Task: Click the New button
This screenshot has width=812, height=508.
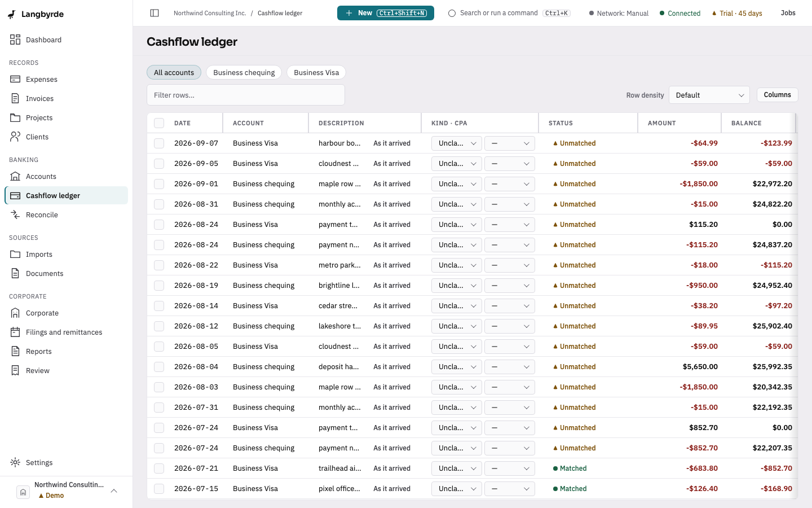Action: [386, 13]
